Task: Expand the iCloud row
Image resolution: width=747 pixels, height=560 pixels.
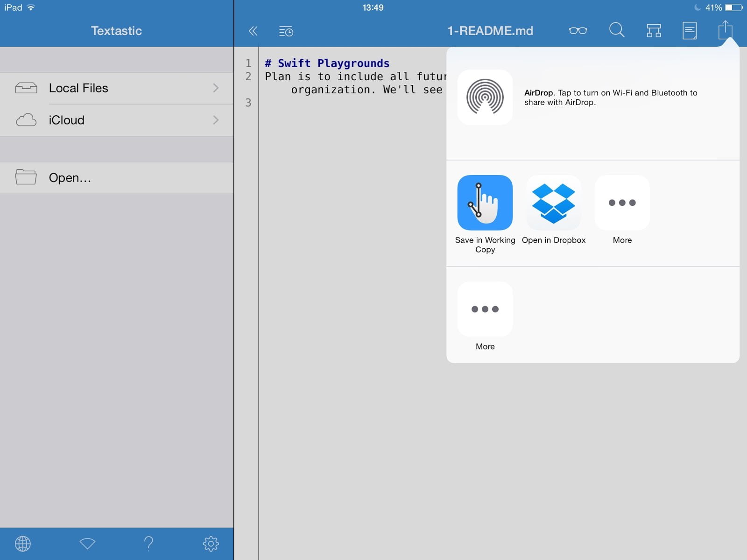Action: (x=117, y=120)
